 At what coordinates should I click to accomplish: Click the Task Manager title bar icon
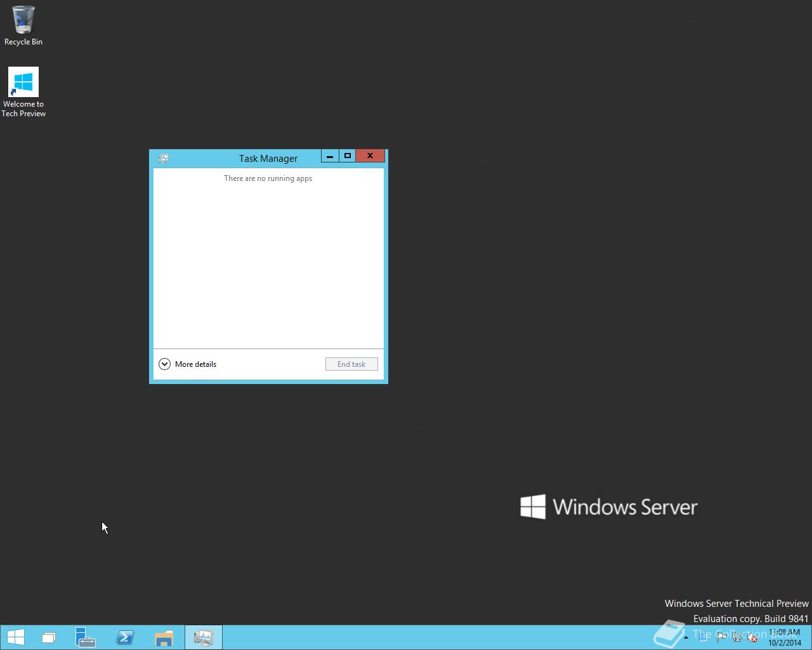(163, 159)
